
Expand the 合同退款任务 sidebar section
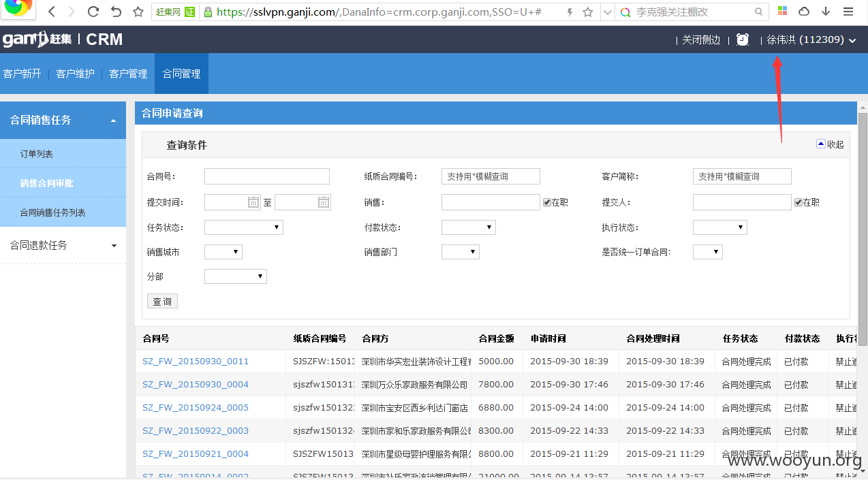click(x=63, y=245)
